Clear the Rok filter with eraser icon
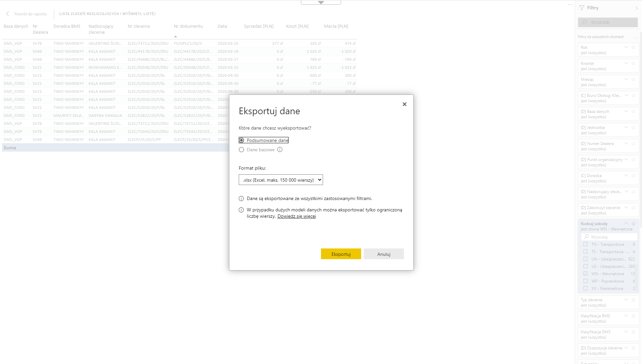 tap(633, 47)
